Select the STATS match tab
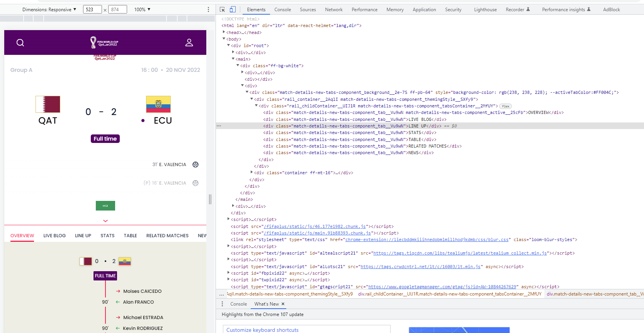This screenshot has height=333, width=644. tap(107, 236)
